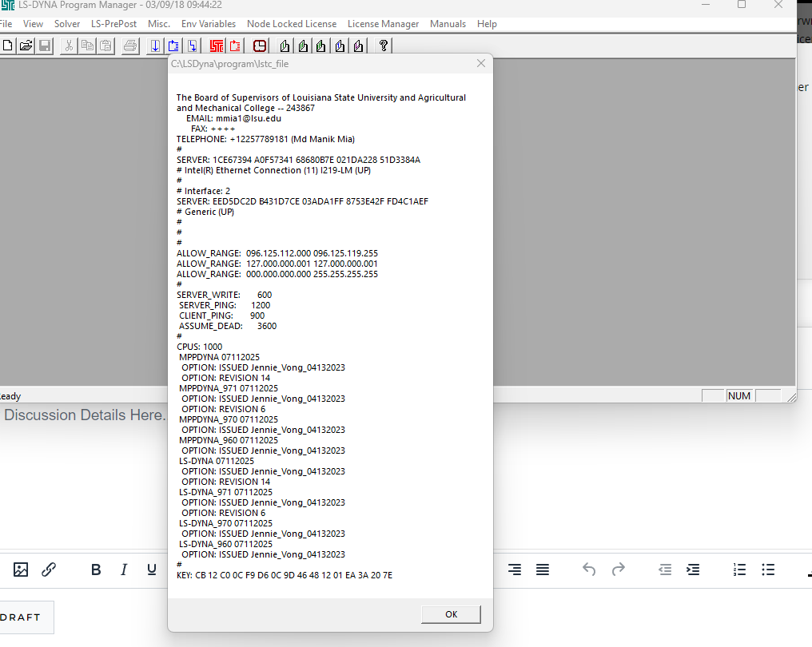Increase indent in the discussion editor
The width and height of the screenshot is (812, 647).
pyautogui.click(x=693, y=570)
